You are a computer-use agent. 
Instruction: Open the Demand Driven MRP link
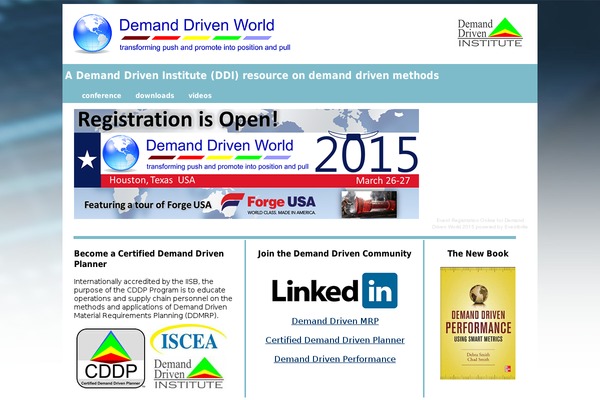coord(335,321)
